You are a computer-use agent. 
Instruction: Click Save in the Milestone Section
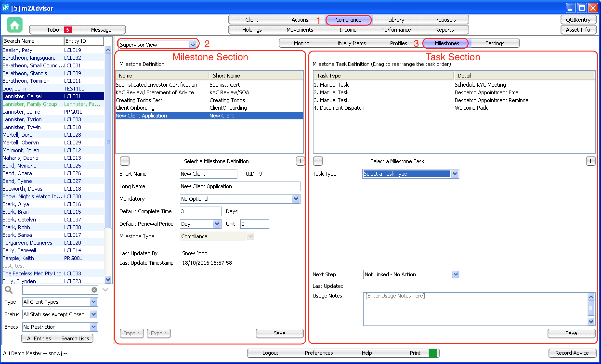[279, 333]
